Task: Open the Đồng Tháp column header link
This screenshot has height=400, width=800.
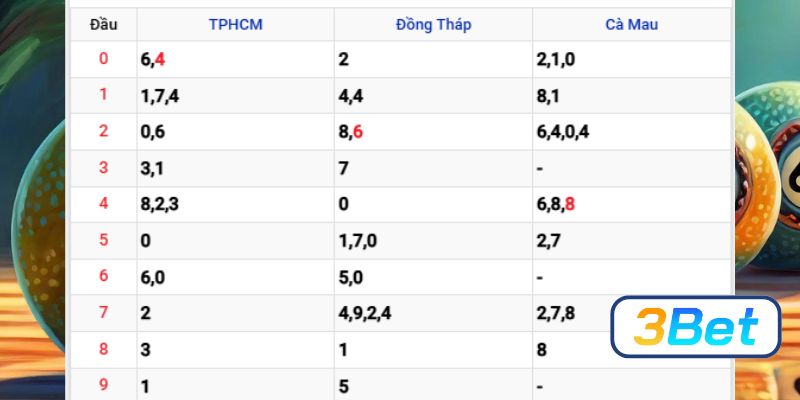Action: coord(433,24)
